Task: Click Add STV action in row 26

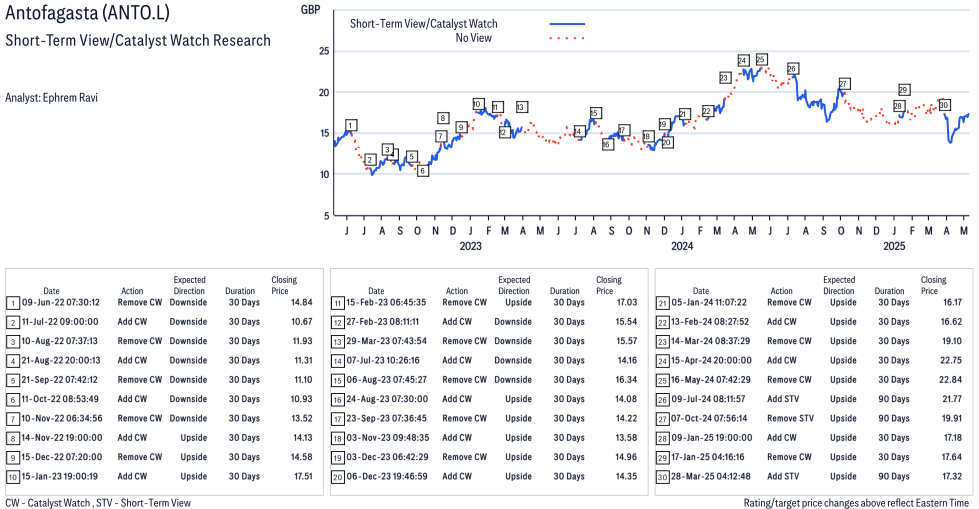Action: [783, 399]
